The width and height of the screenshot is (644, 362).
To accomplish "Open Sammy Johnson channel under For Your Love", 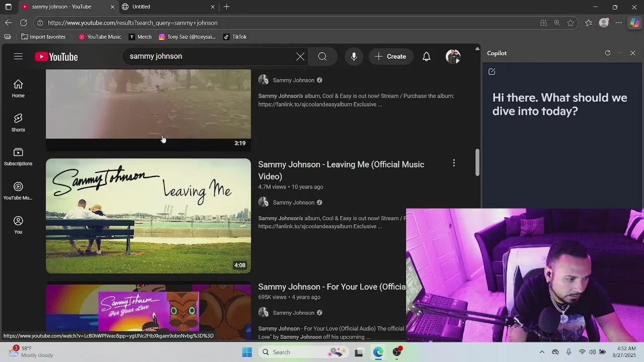I will 293,313.
